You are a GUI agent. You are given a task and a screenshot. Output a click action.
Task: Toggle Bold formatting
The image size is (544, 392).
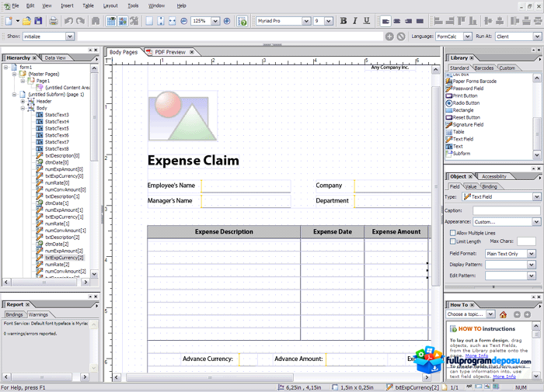[343, 21]
